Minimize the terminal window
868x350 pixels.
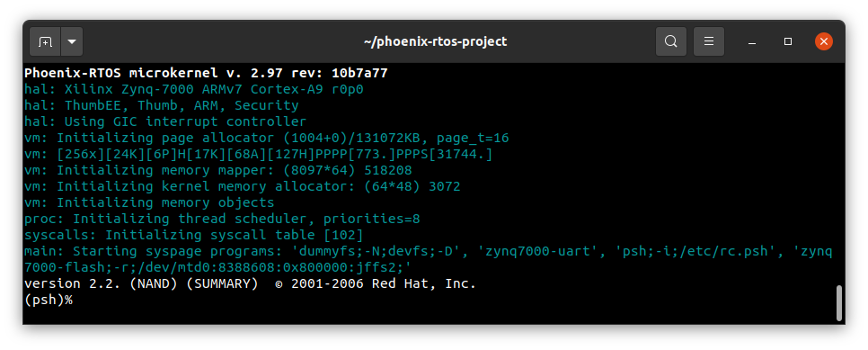coord(752,41)
